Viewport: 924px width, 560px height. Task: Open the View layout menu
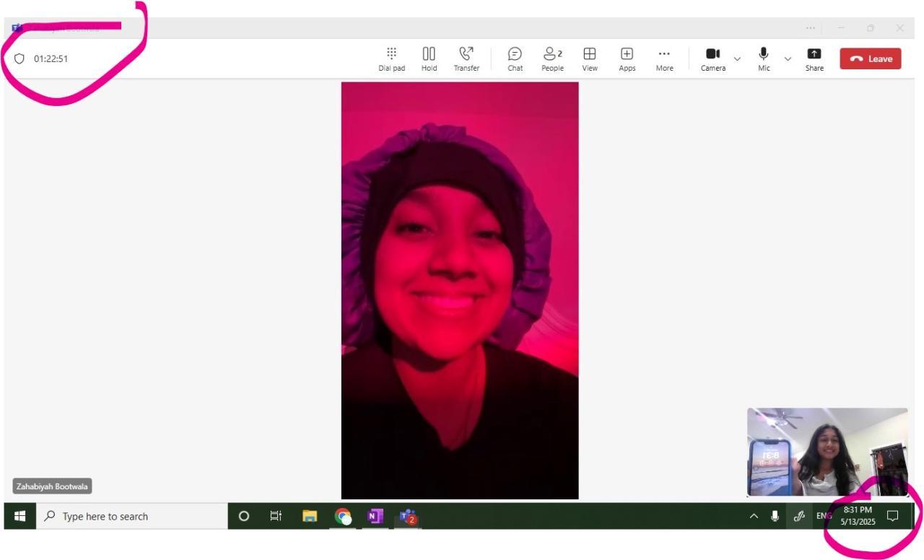point(590,58)
